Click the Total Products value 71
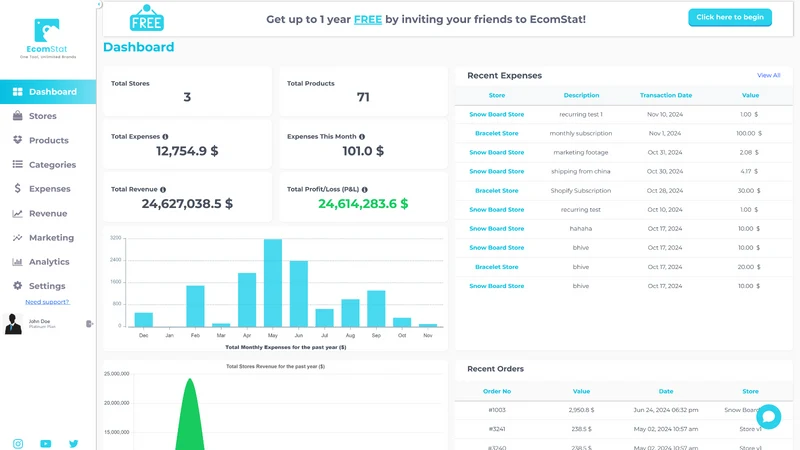 [x=363, y=97]
